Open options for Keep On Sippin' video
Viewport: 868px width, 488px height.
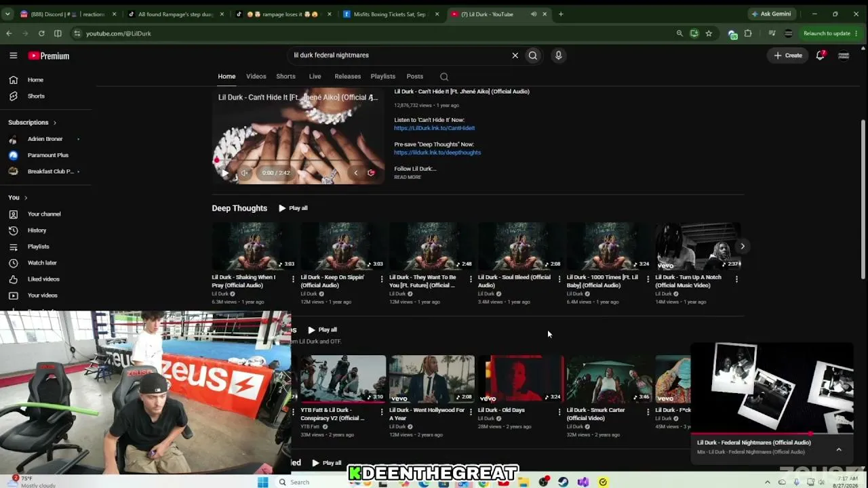[x=382, y=279]
